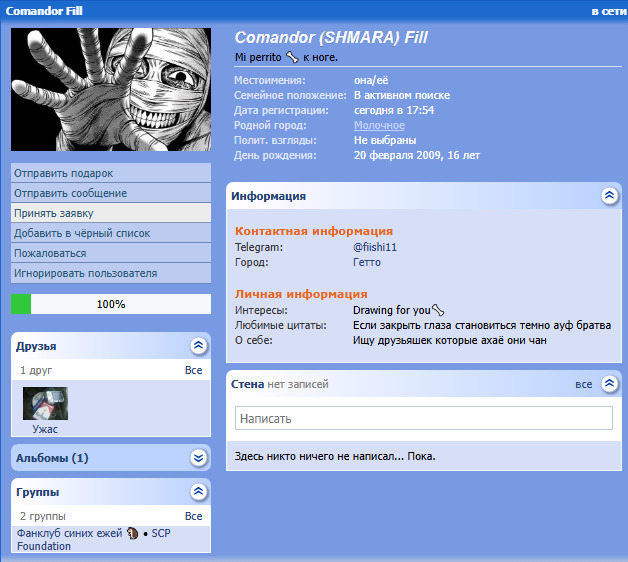Click hedgehog emoji in group name

pyautogui.click(x=133, y=533)
